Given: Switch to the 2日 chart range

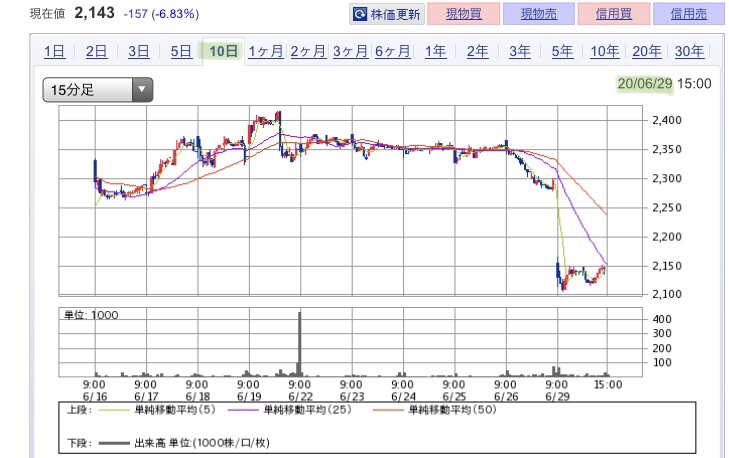Looking at the screenshot, I should click(96, 51).
